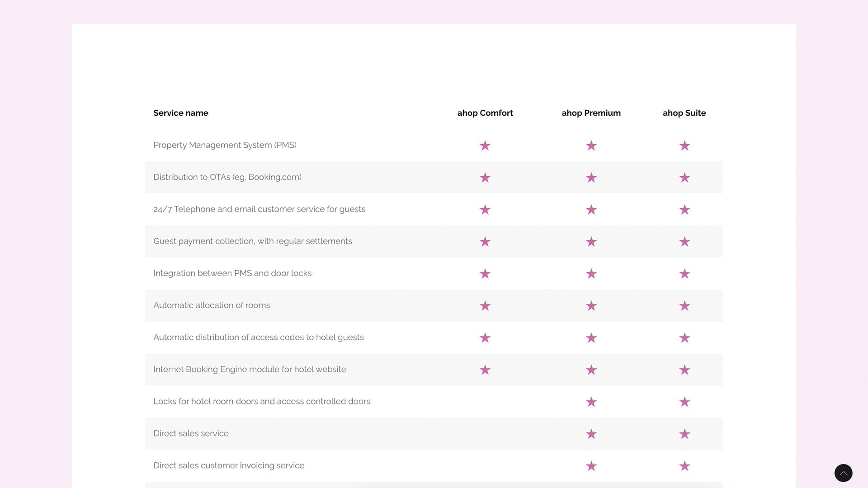Viewport: 868px width, 488px height.
Task: Click the ahop Comfort column header
Action: point(485,113)
